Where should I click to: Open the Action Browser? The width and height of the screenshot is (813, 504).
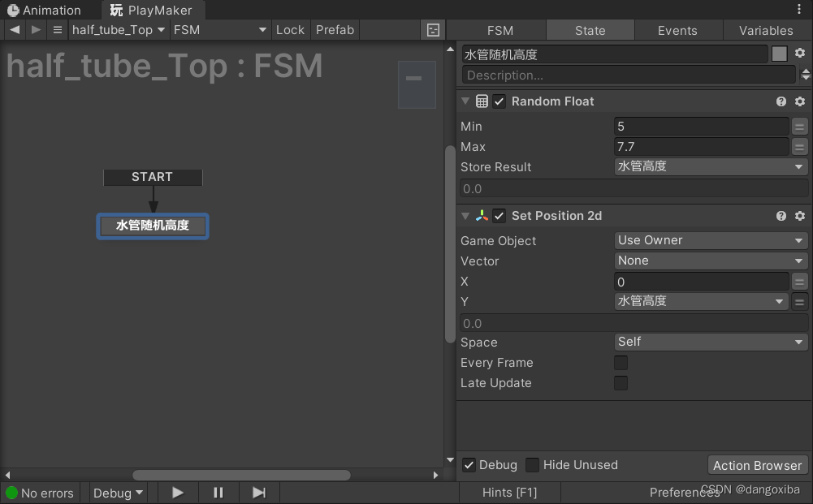click(x=758, y=465)
